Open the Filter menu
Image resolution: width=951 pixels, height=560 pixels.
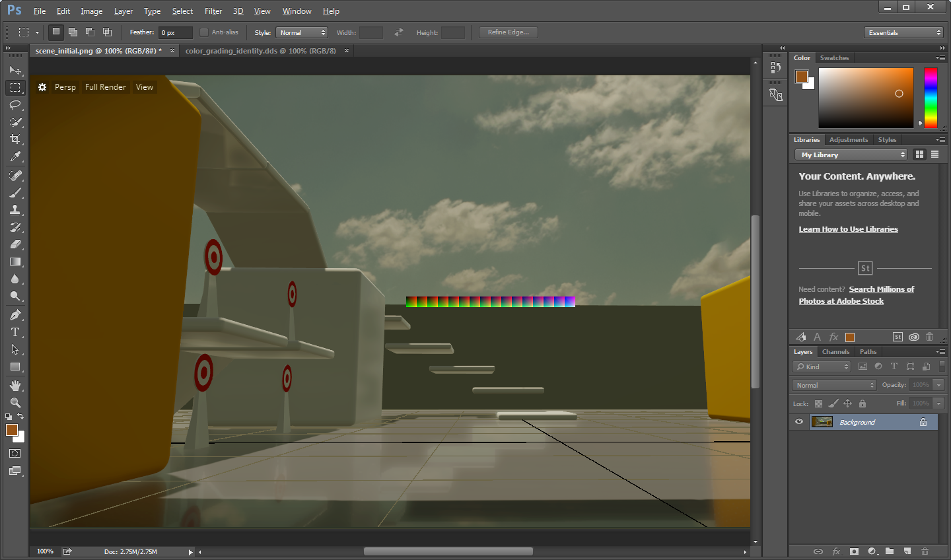click(x=213, y=11)
